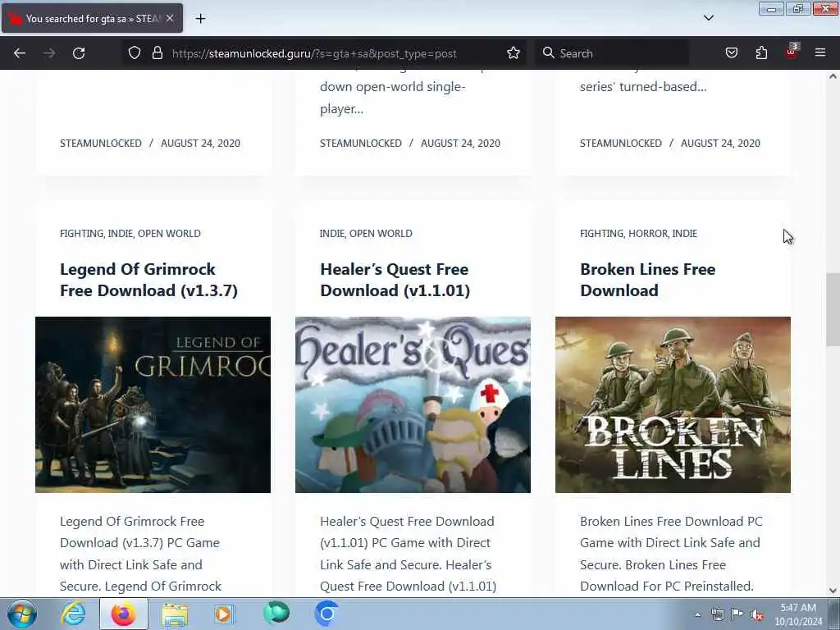Click the scrollbar down arrow
The height and width of the screenshot is (630, 840).
[x=833, y=591]
